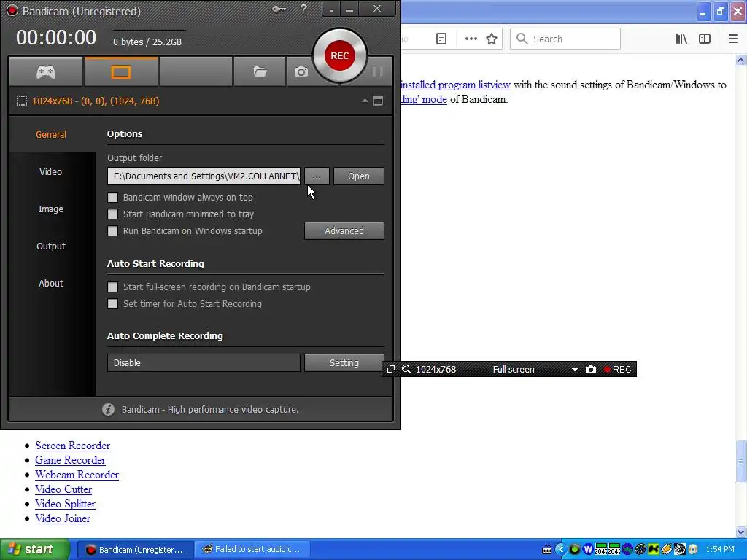Screen dimensions: 747x560
Task: Click the 1:54 PM system clock
Action: (x=720, y=550)
